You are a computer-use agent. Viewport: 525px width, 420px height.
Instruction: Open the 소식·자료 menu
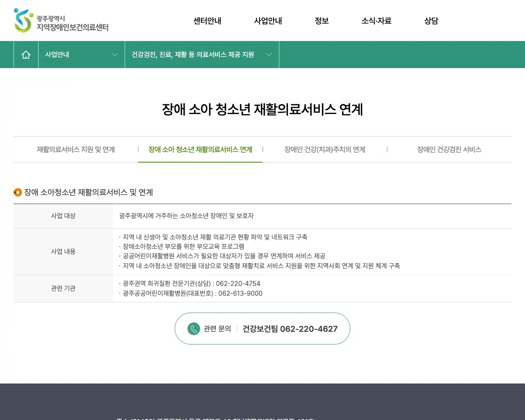pyautogui.click(x=377, y=21)
